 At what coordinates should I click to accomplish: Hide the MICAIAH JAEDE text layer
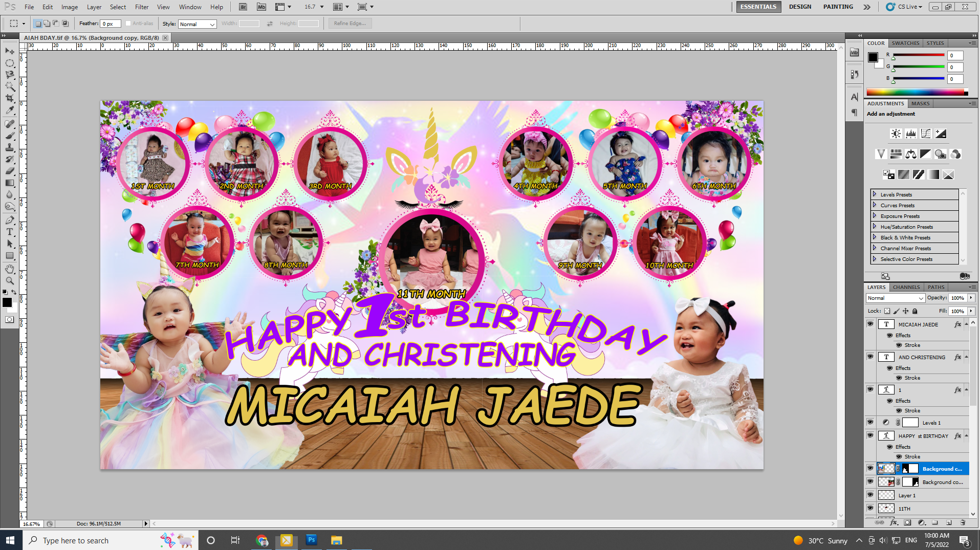click(x=870, y=324)
